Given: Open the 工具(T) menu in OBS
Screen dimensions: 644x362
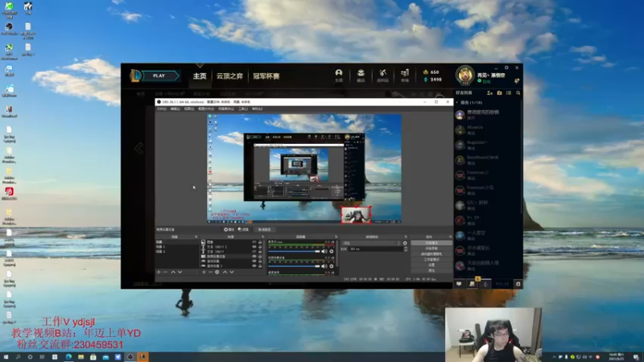Looking at the screenshot, I should [243, 109].
